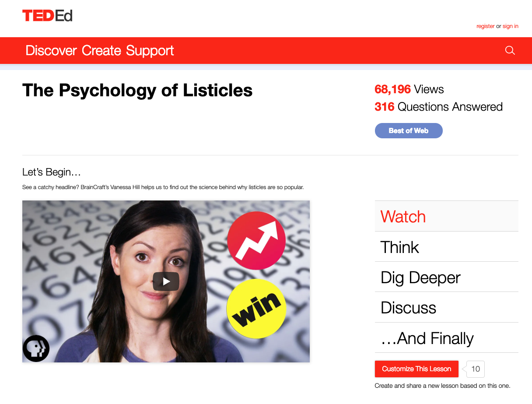Click the PBS logo on video
This screenshot has height=404, width=532.
(x=36, y=348)
